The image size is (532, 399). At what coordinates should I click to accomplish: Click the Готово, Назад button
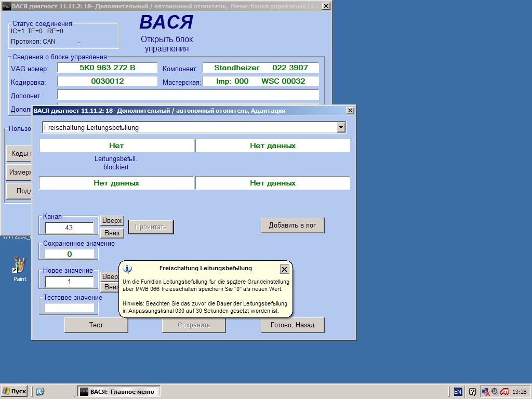[x=292, y=325]
